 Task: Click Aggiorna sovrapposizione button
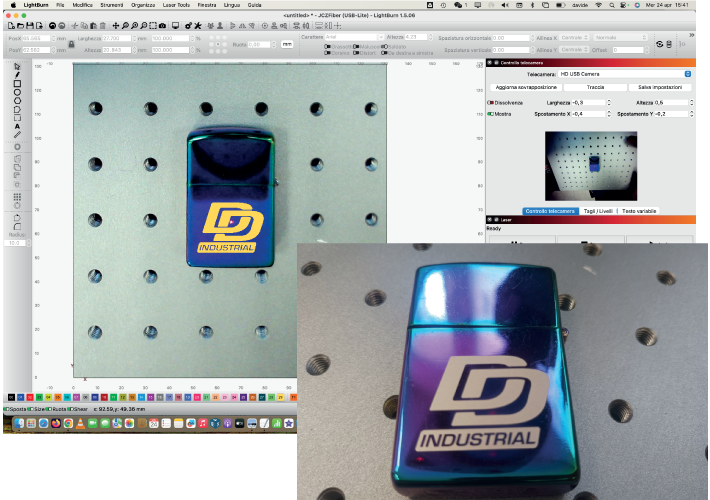point(526,87)
